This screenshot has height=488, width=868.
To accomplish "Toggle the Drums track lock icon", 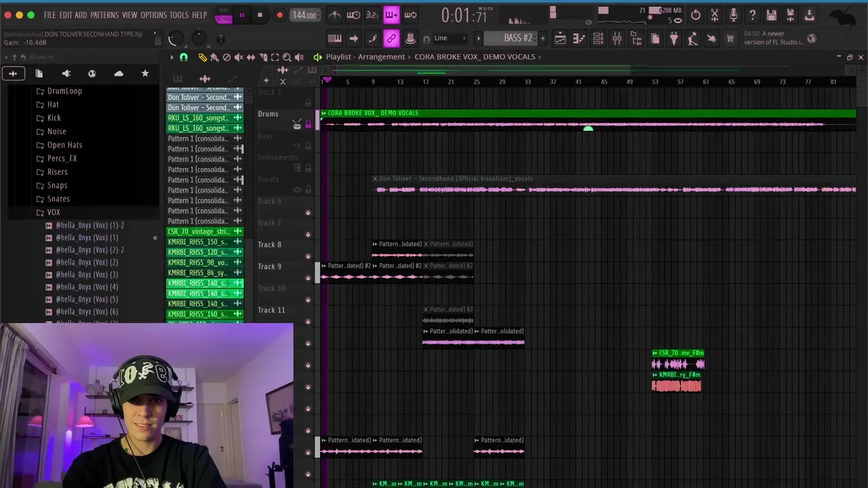I will 308,125.
